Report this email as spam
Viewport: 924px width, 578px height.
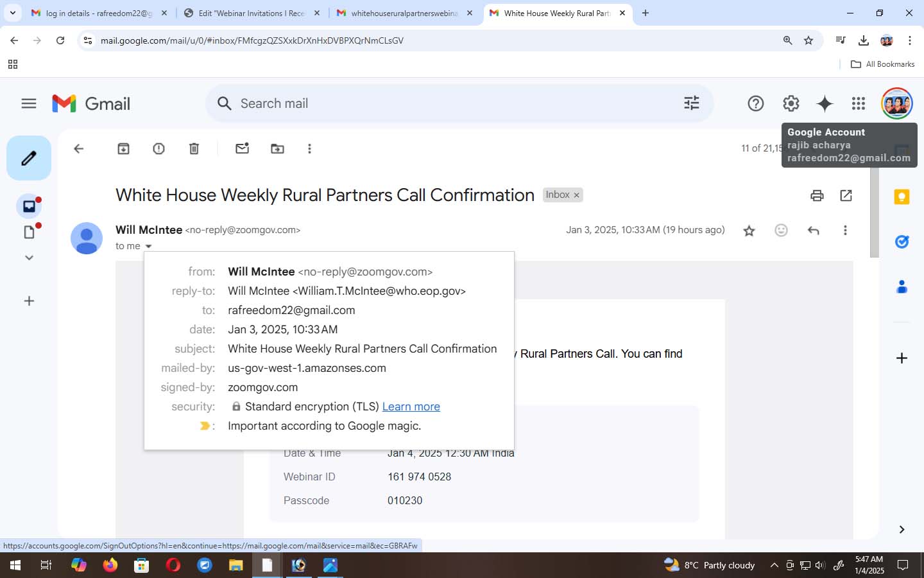[x=159, y=149]
